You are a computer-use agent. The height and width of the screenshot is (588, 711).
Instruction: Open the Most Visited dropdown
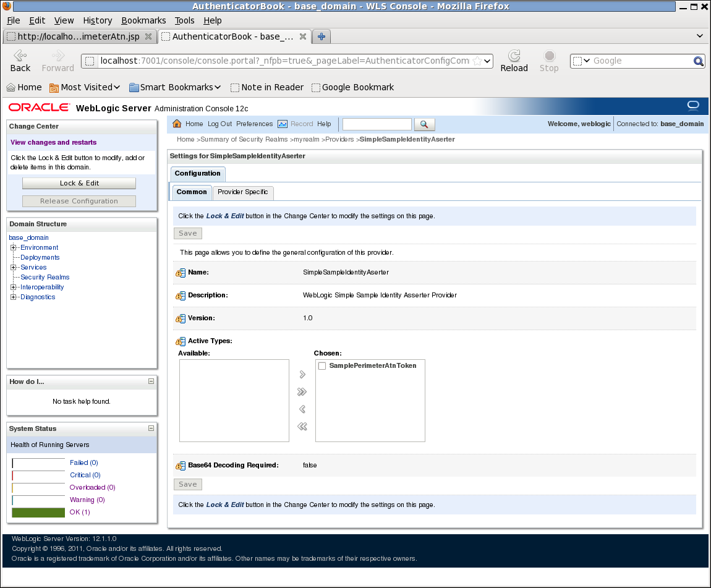coord(85,87)
